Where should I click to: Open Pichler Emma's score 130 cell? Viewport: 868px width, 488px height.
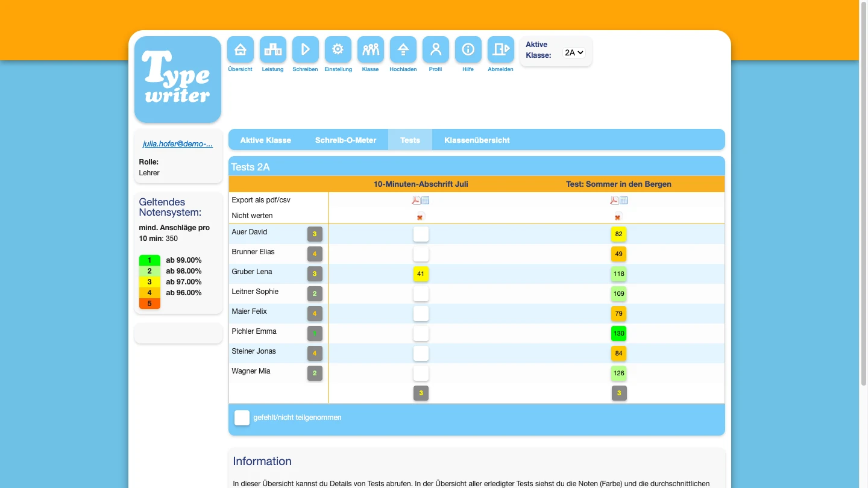[x=619, y=333]
